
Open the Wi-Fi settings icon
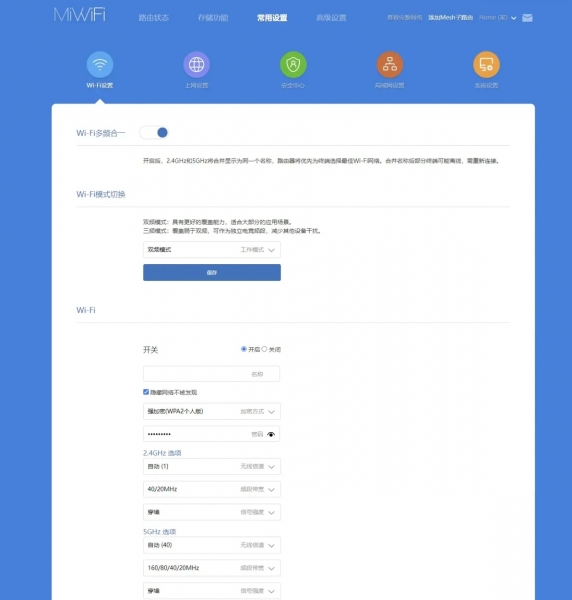click(100, 64)
